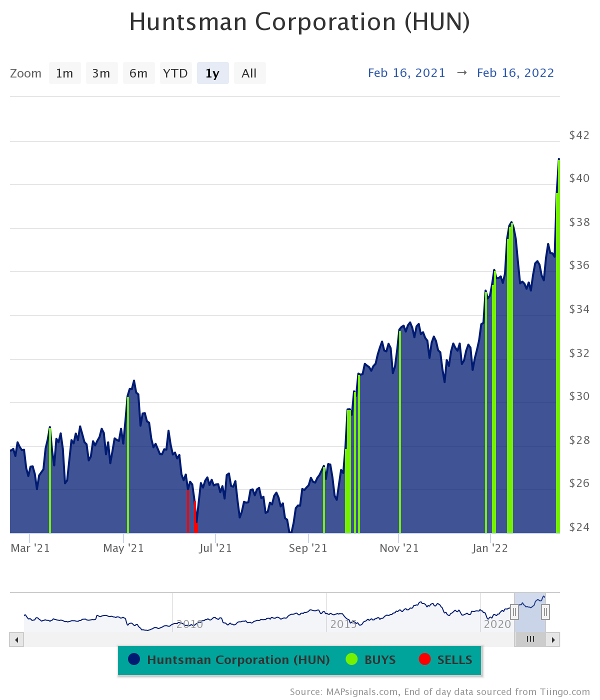Click the green BUYS legend dot
Viewport: 600px width, 700px height.
[x=351, y=659]
